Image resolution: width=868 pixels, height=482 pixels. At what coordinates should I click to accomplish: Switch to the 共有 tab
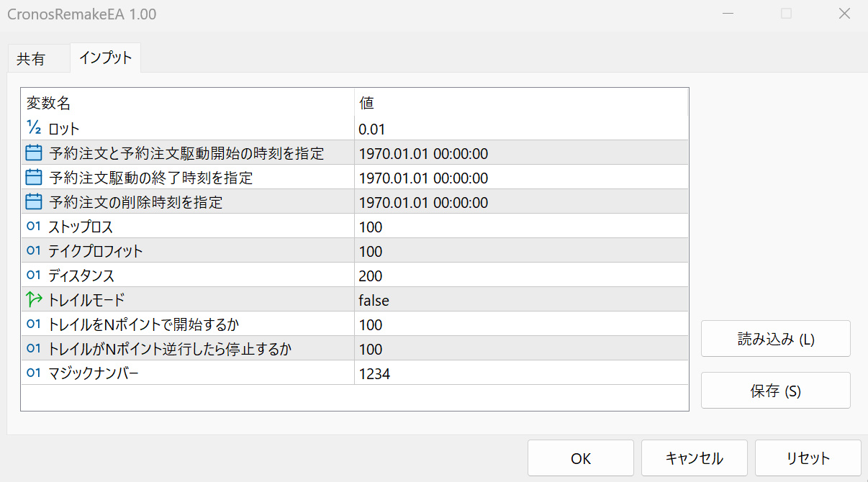(x=31, y=59)
